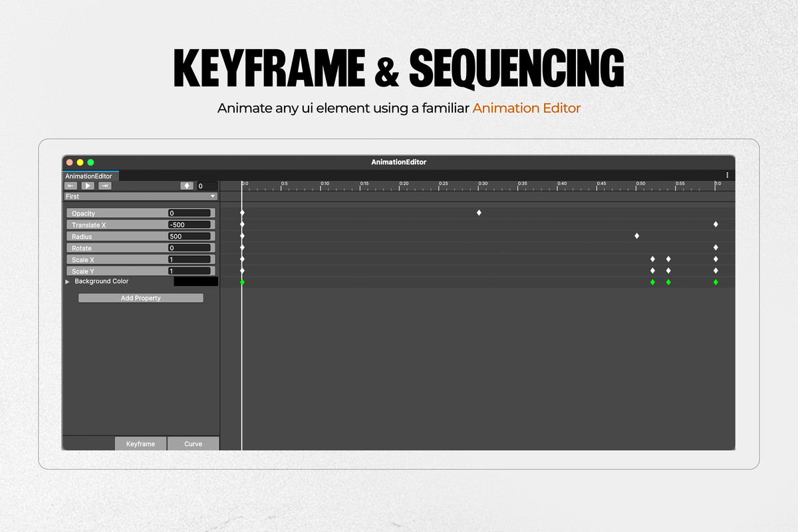798x532 pixels.
Task: Click the current frame number field
Action: pos(207,186)
